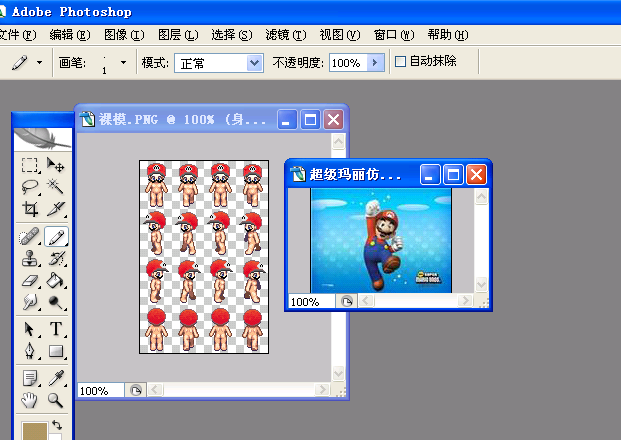Open the 视图 menu
The width and height of the screenshot is (621, 440).
(340, 35)
